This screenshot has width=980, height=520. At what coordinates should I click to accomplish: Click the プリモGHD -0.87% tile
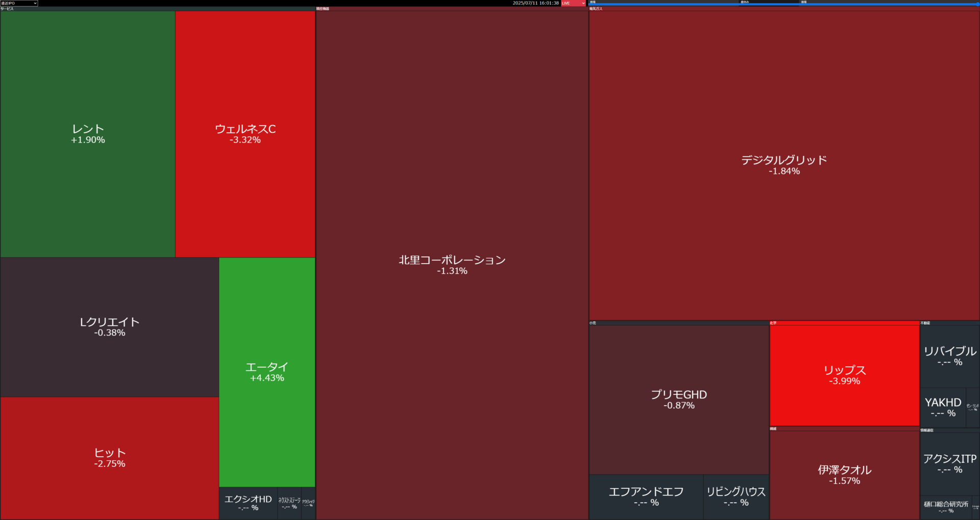pos(679,399)
